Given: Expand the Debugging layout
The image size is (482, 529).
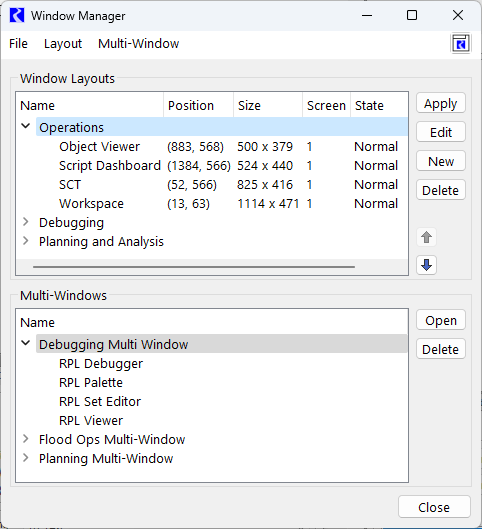Looking at the screenshot, I should 26,222.
